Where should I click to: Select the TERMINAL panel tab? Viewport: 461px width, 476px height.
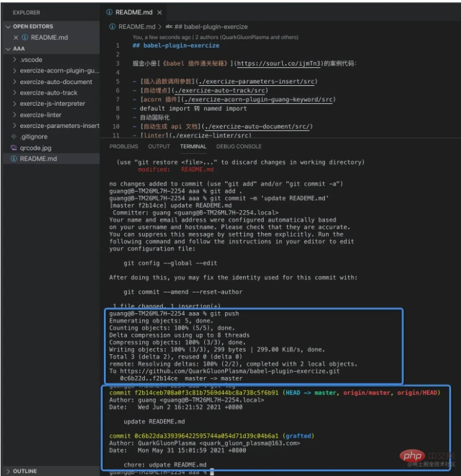coord(193,147)
